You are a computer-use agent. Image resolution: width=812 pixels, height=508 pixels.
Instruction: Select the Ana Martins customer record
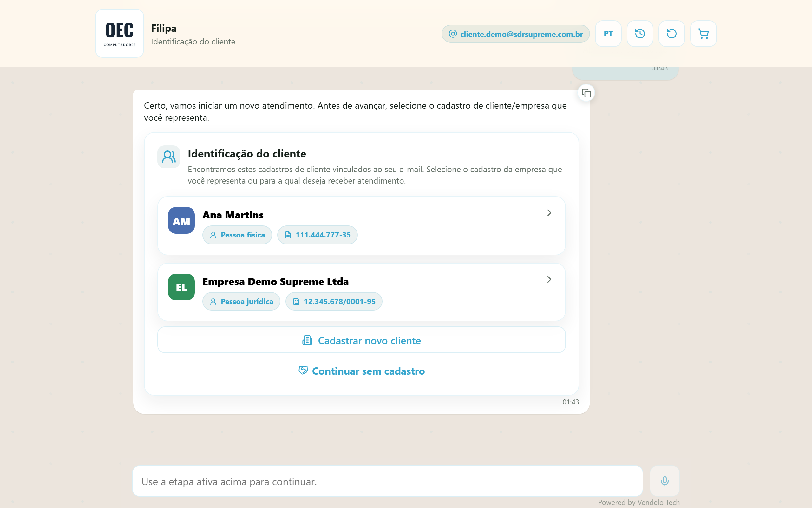coord(361,226)
